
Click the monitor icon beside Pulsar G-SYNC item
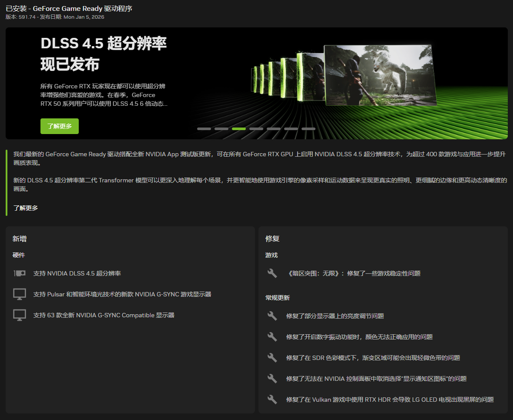pyautogui.click(x=20, y=294)
